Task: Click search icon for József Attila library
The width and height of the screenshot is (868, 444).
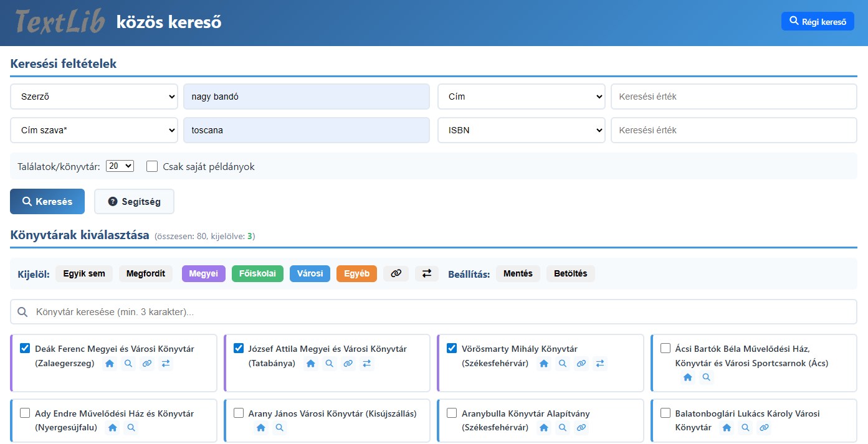Action: [330, 364]
